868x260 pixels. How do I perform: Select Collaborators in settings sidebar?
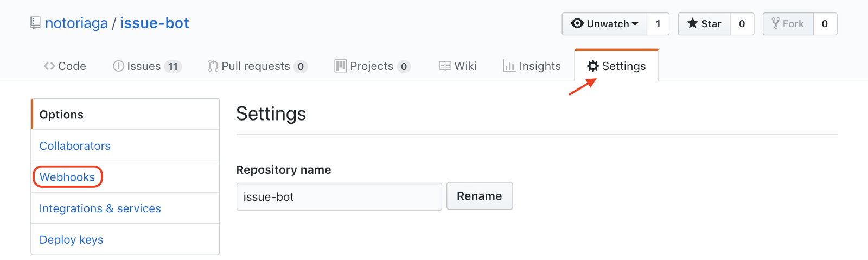click(75, 146)
